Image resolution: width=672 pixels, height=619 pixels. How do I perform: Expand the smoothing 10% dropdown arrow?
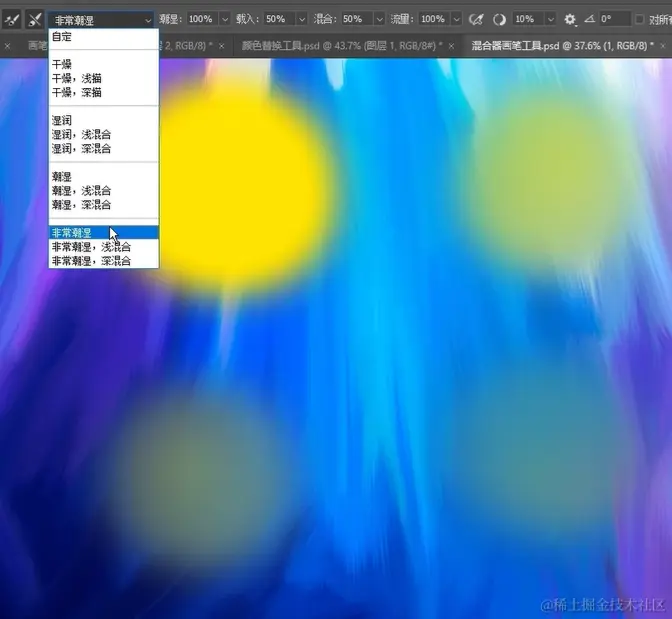point(551,19)
